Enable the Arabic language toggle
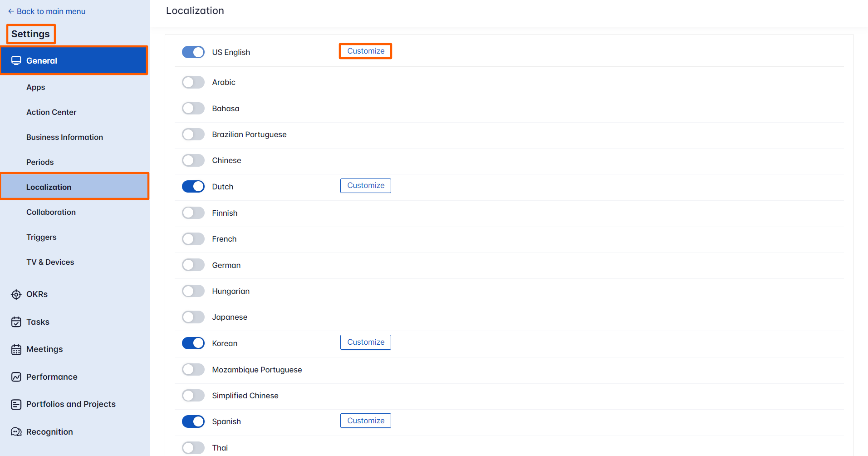The height and width of the screenshot is (456, 868). point(193,82)
